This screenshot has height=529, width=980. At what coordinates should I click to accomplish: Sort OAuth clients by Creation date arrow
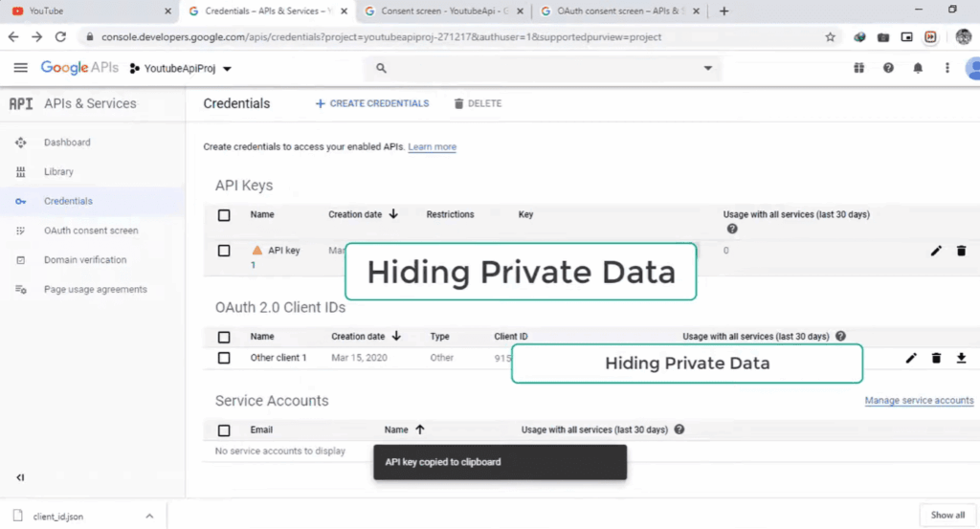[x=396, y=336]
